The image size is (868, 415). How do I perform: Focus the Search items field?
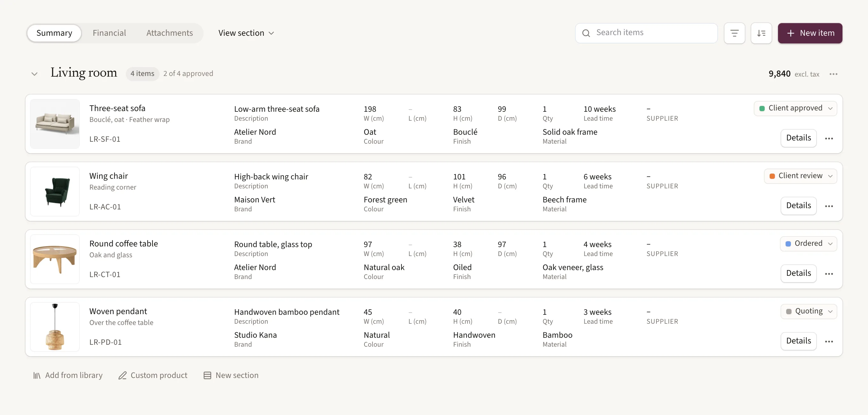click(x=646, y=33)
